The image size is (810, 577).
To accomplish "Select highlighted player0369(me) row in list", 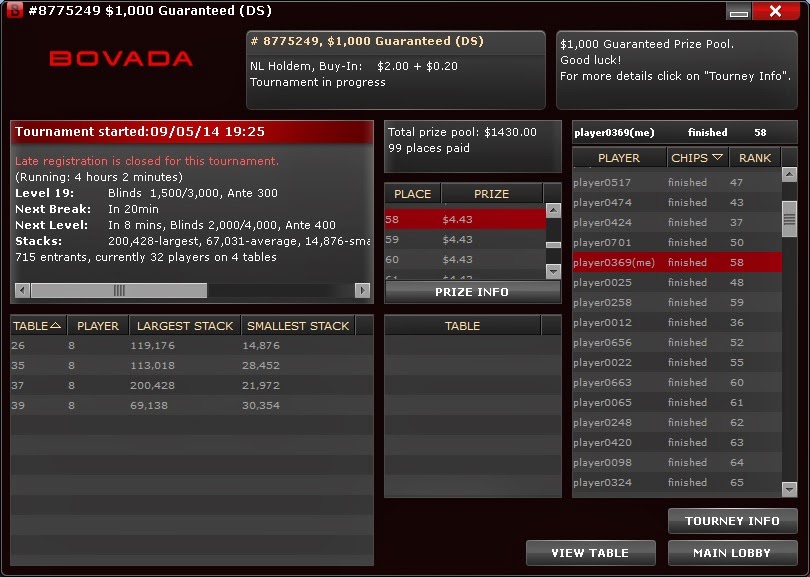I will coord(677,262).
